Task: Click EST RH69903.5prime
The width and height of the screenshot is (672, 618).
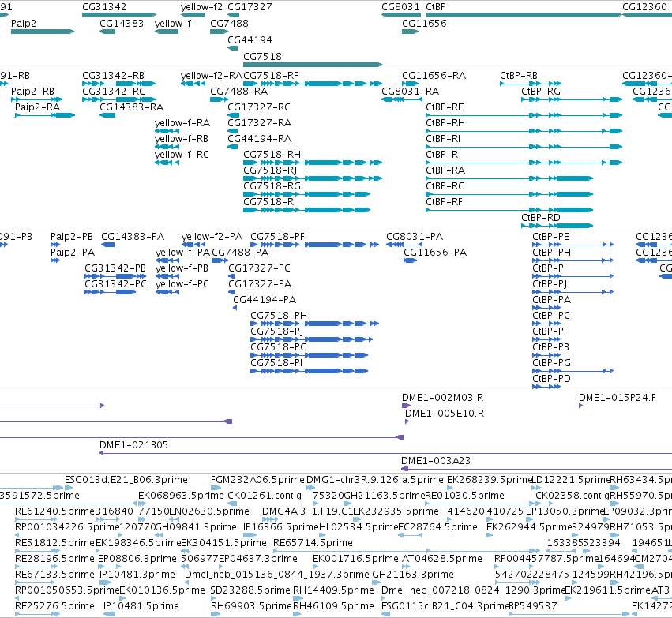Action: 251,606
